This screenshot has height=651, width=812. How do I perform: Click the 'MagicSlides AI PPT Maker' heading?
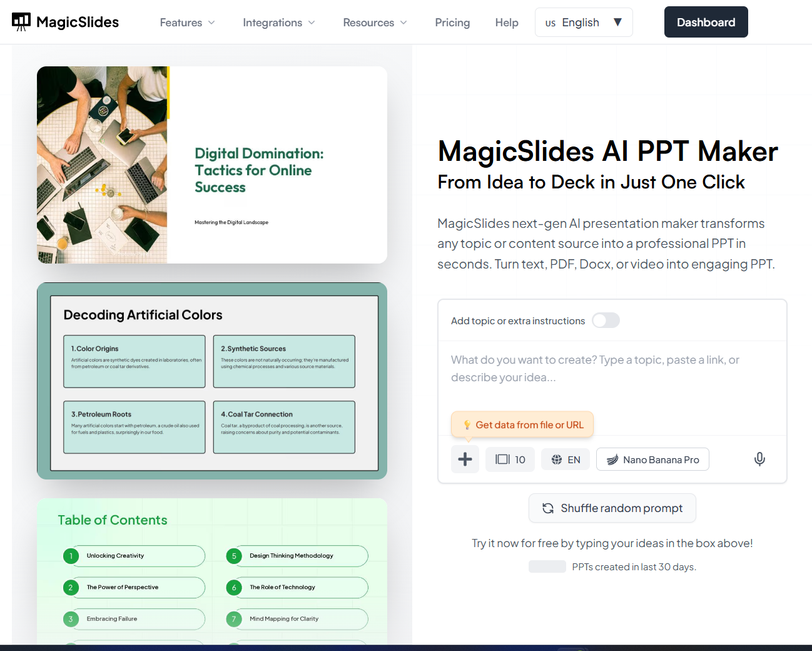point(608,151)
